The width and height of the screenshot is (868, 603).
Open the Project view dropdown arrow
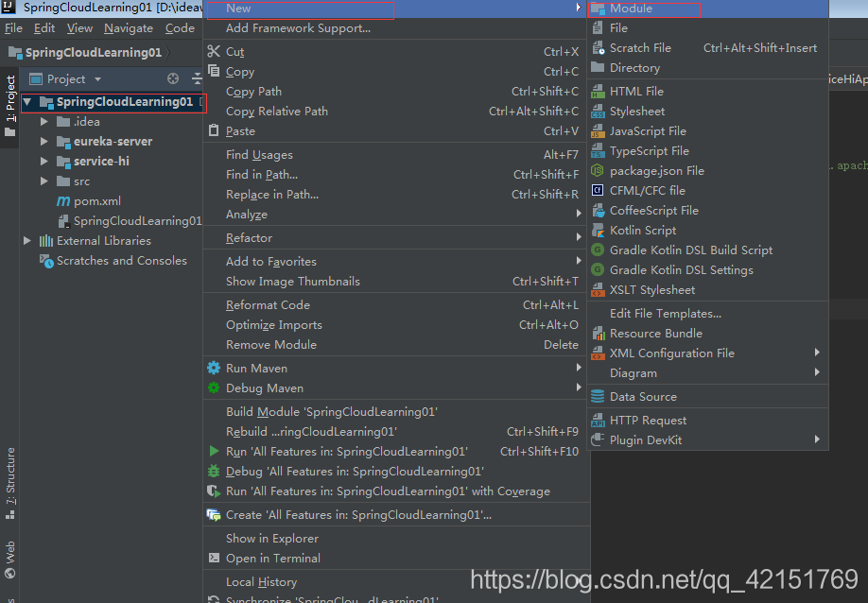[x=98, y=79]
